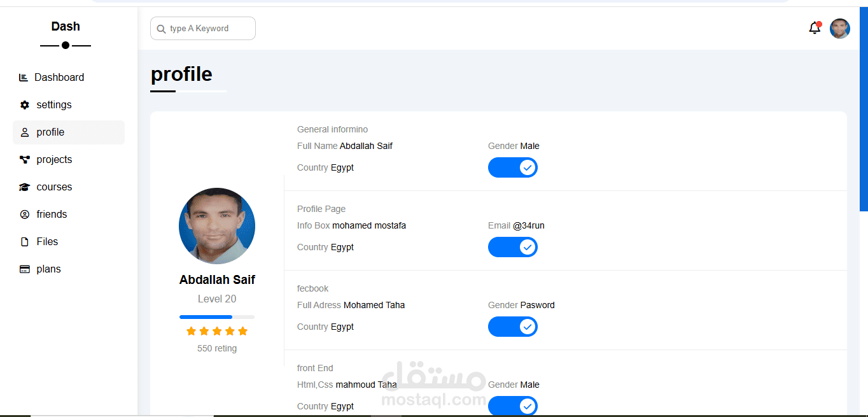Click the Level 20 progress bar

(x=216, y=316)
